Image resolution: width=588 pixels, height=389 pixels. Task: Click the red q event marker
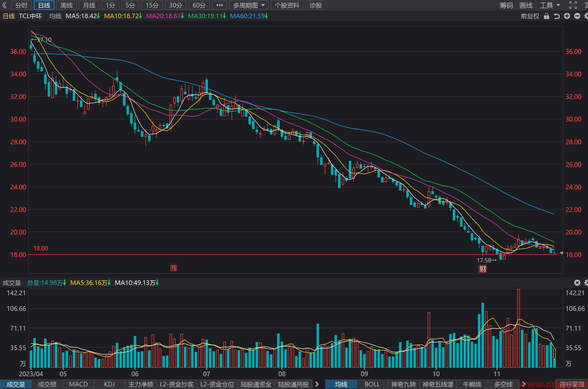174,268
